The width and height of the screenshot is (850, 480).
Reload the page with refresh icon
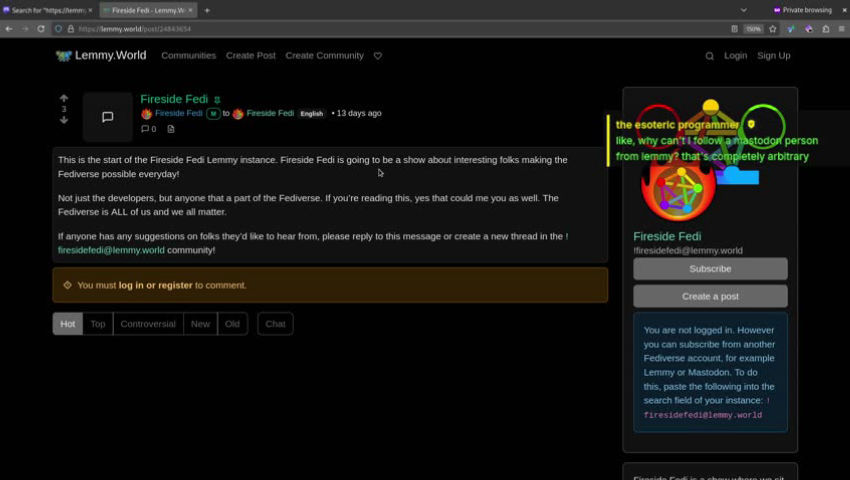[41, 29]
